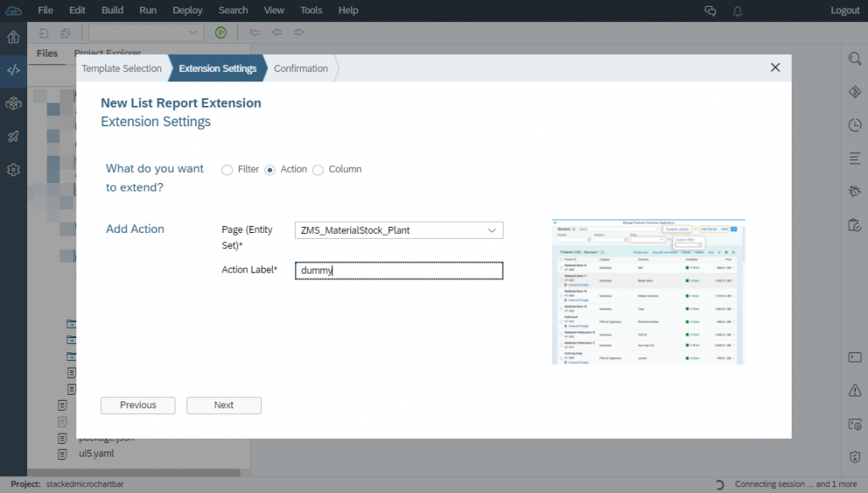
Task: Open the Deploy menu
Action: click(x=187, y=10)
